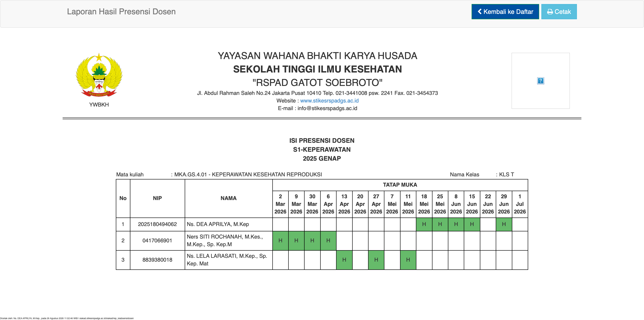Print the report with Cetak button

tap(559, 11)
